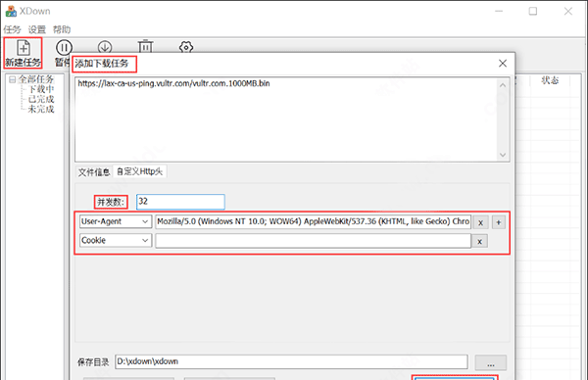
Task: Click the New Task (新建任务) icon
Action: pos(24,48)
